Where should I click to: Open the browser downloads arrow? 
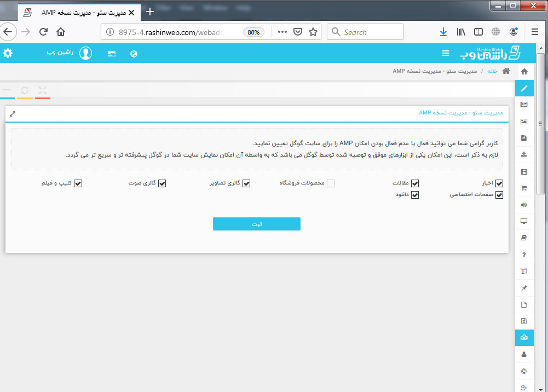point(443,32)
